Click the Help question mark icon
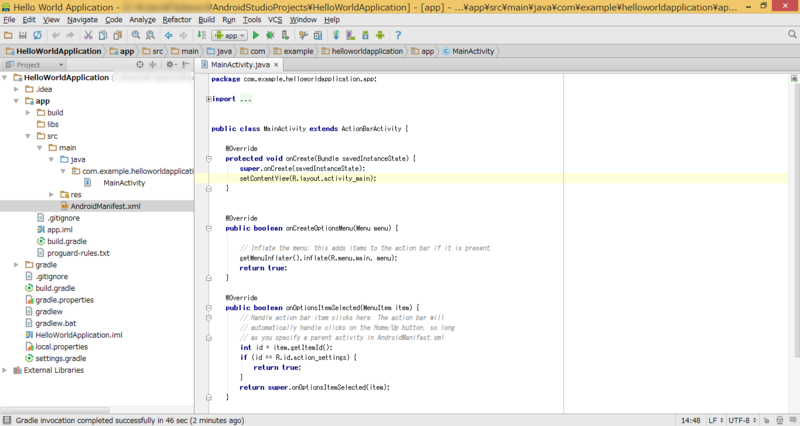 [x=398, y=35]
